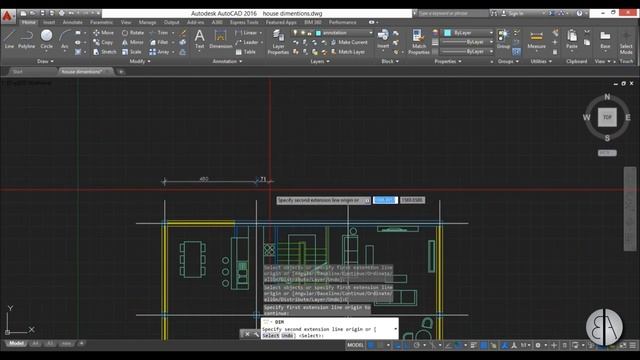Open the AutoCAD application menu
640x360 pixels.
(7, 16)
